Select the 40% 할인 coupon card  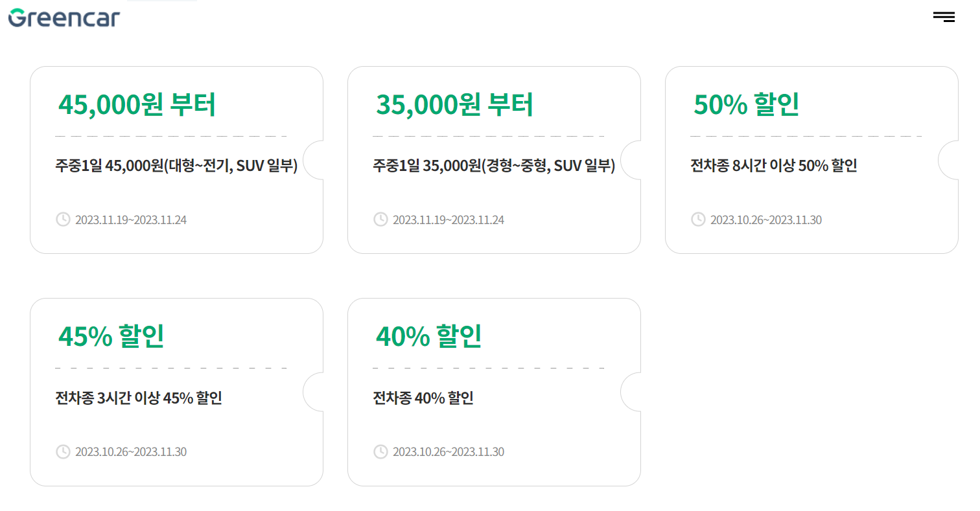click(494, 392)
